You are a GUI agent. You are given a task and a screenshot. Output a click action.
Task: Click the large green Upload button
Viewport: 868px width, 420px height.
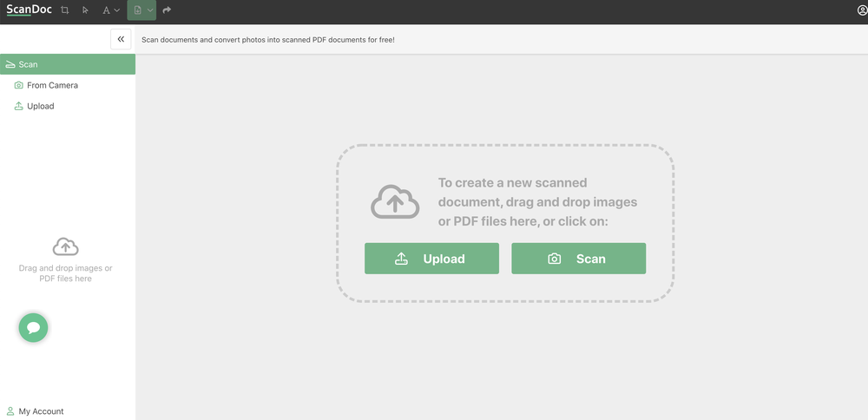[431, 259]
